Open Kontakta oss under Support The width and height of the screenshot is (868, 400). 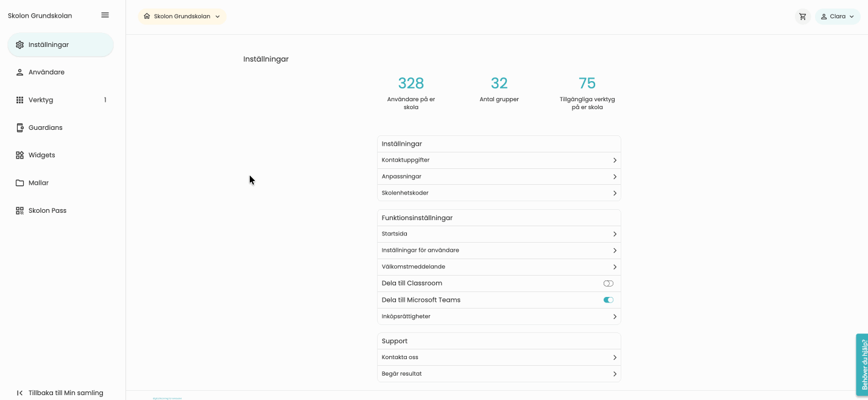(x=498, y=357)
